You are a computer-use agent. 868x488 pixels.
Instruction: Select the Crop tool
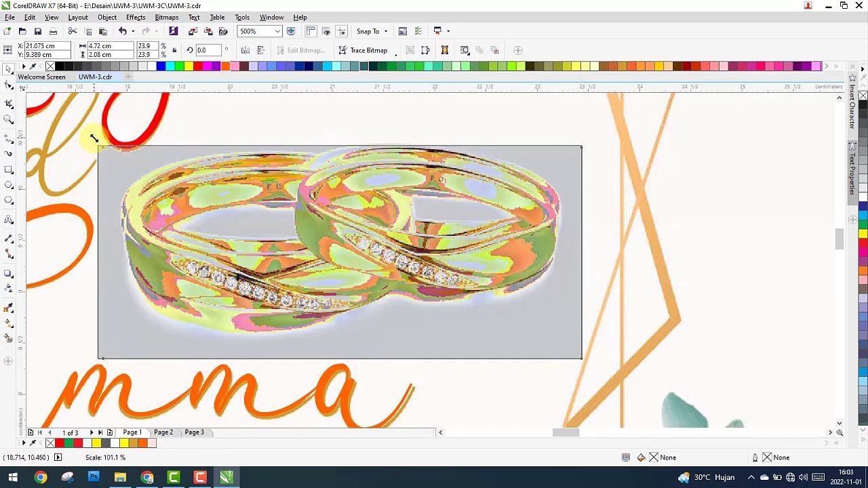pyautogui.click(x=9, y=103)
